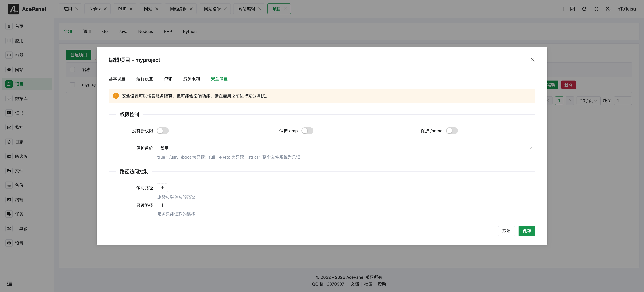The width and height of the screenshot is (644, 292).
Task: Add a read-only path plus icon
Action: pyautogui.click(x=162, y=205)
